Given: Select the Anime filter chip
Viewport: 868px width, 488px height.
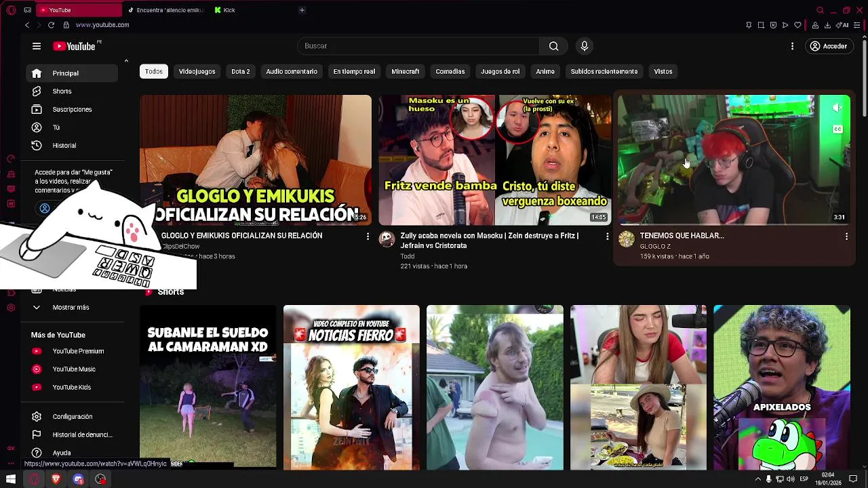Looking at the screenshot, I should (x=545, y=71).
